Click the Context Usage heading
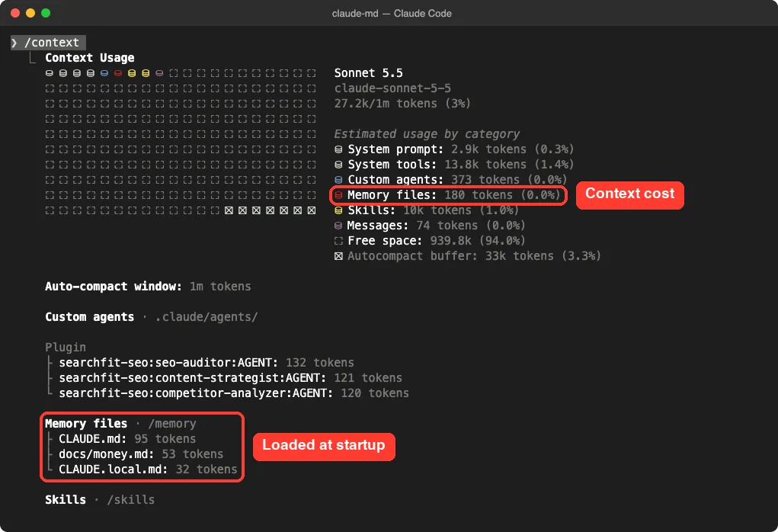Viewport: 778px width, 532px height. pyautogui.click(x=90, y=58)
